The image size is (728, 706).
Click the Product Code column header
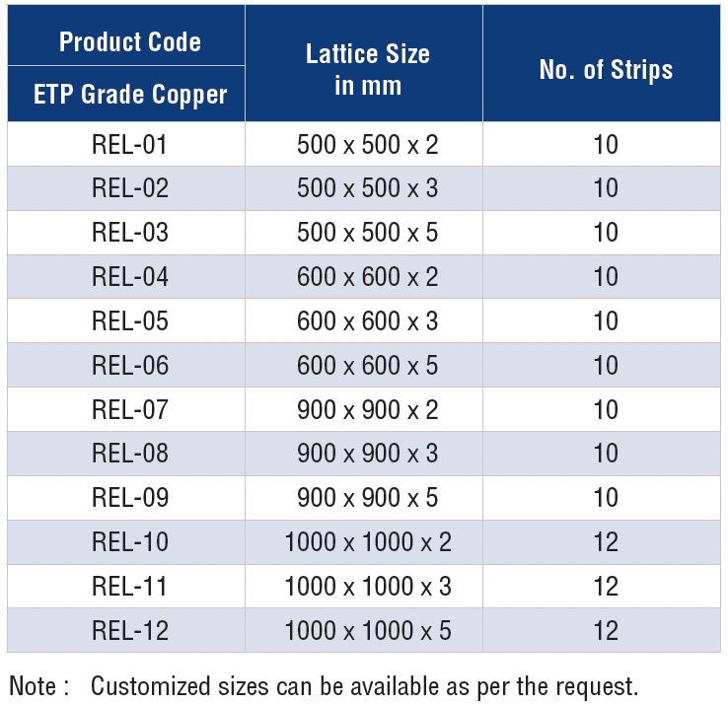[129, 42]
